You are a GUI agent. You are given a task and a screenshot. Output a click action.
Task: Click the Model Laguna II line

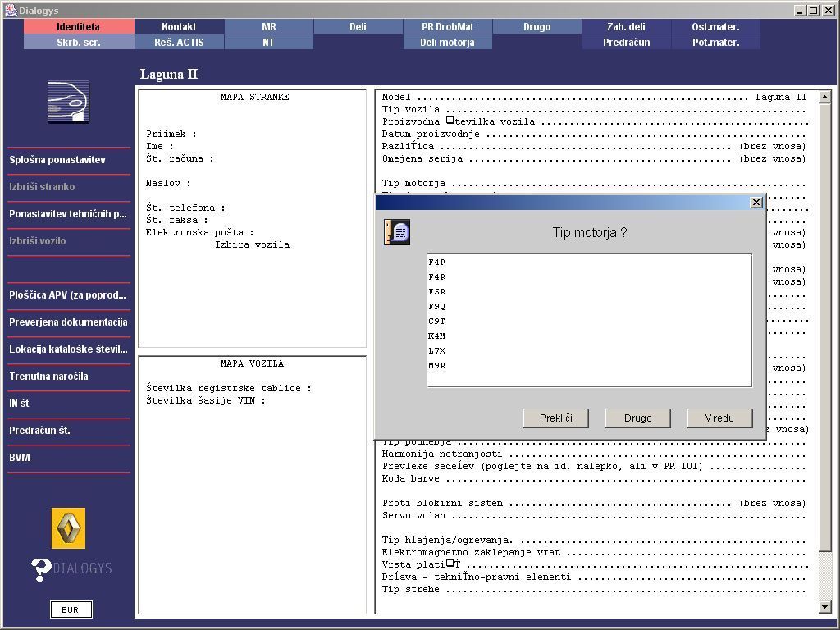click(x=594, y=97)
